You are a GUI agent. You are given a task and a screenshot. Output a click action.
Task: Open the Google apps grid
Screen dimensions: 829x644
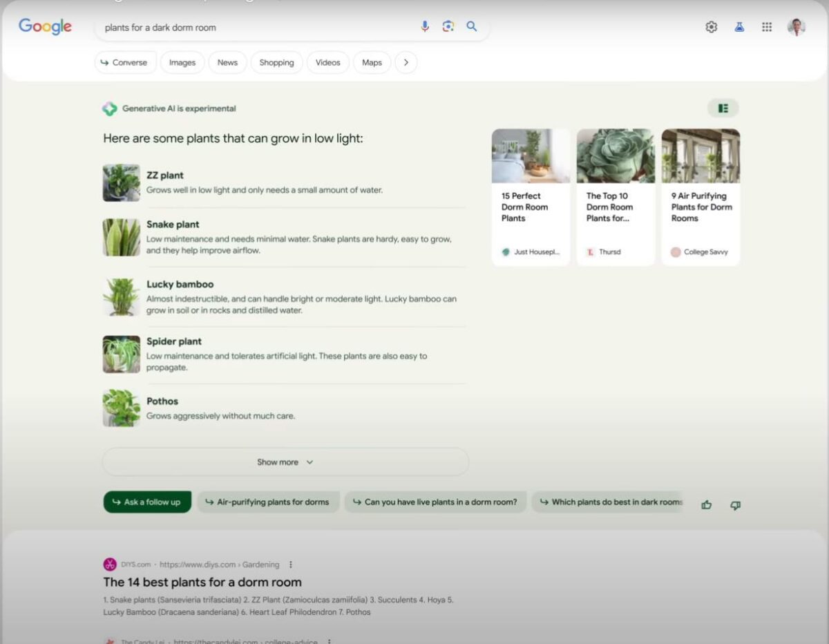(x=767, y=28)
